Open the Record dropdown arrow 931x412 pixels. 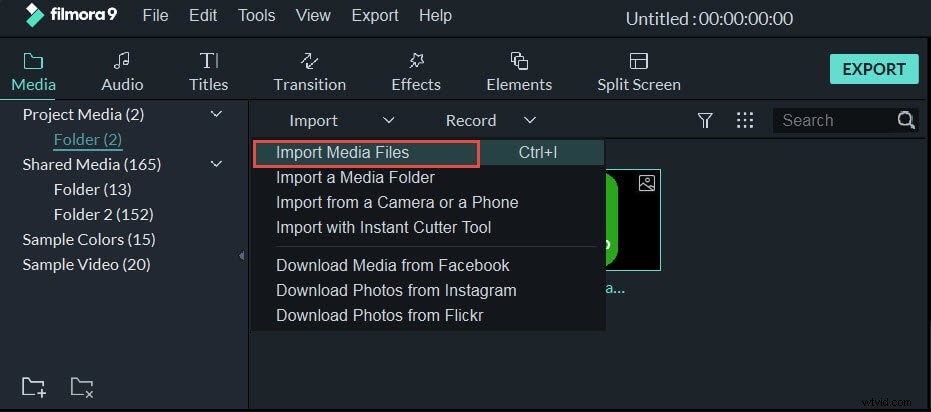[x=530, y=121]
